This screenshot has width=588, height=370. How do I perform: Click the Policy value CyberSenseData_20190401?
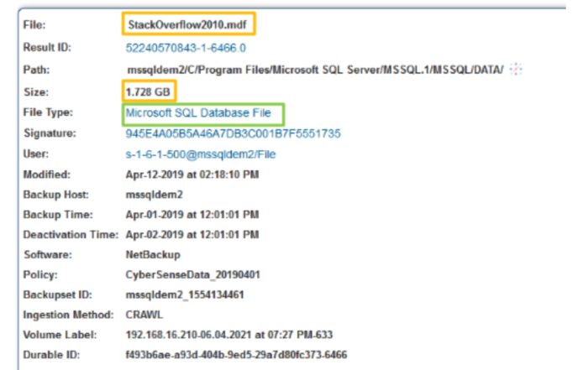coord(192,275)
